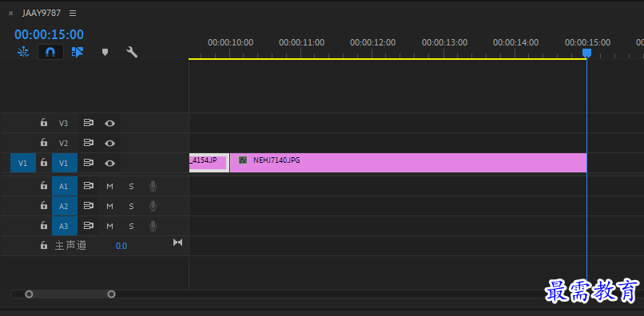Add a marker with shield icon
The width and height of the screenshot is (644, 316).
pyautogui.click(x=105, y=52)
